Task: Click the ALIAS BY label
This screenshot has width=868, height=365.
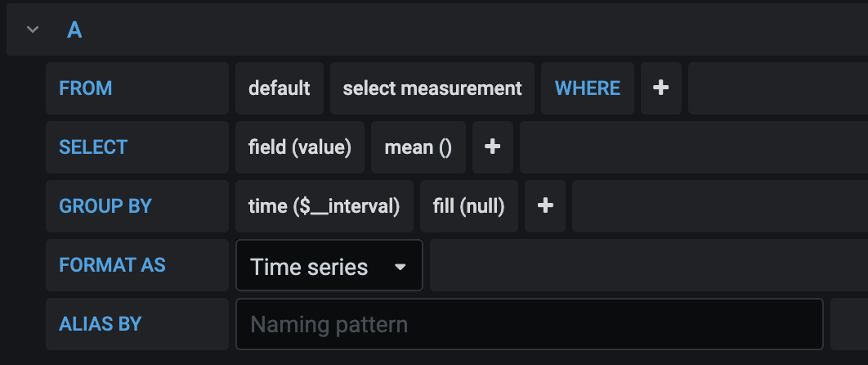Action: pos(101,324)
